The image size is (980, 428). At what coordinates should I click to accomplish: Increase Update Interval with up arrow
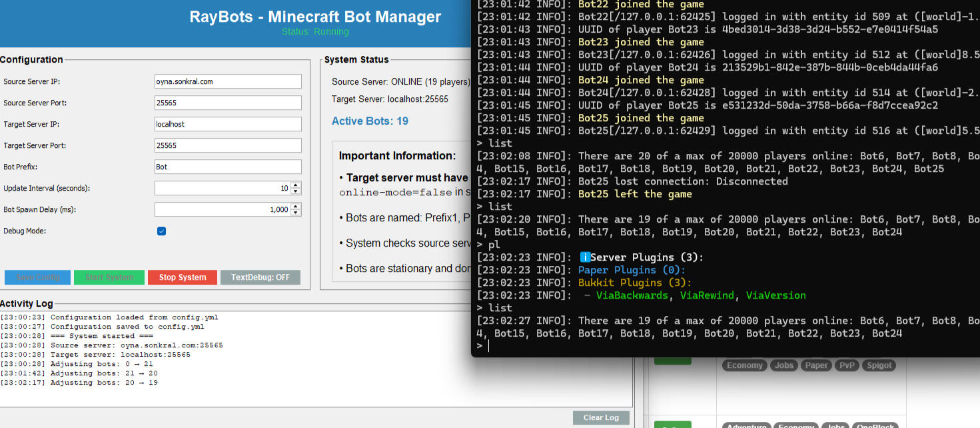click(x=296, y=185)
